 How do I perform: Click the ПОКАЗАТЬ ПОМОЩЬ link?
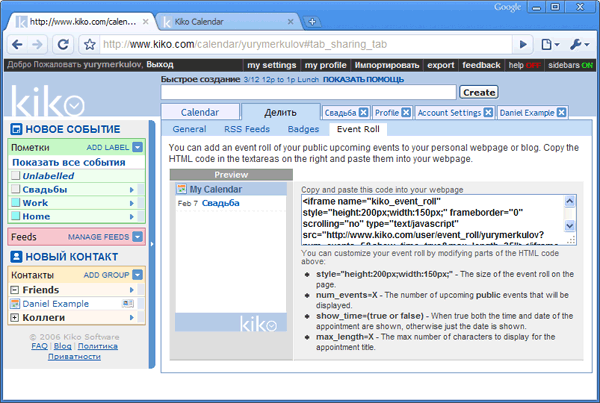[x=363, y=80]
